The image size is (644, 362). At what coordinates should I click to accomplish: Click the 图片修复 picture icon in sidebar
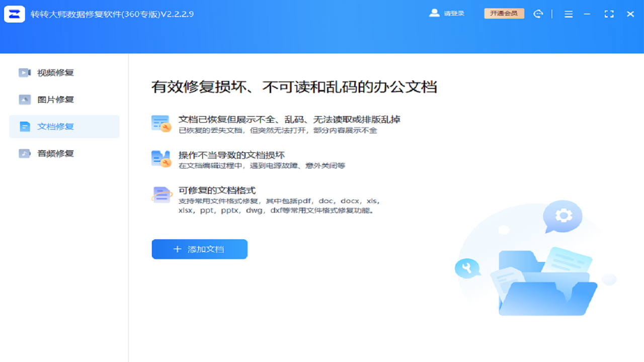point(24,99)
